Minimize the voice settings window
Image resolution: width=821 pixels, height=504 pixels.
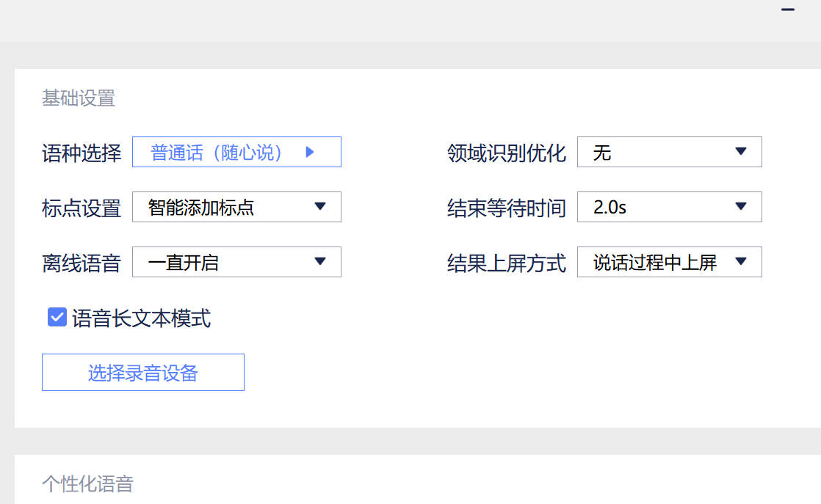[788, 10]
